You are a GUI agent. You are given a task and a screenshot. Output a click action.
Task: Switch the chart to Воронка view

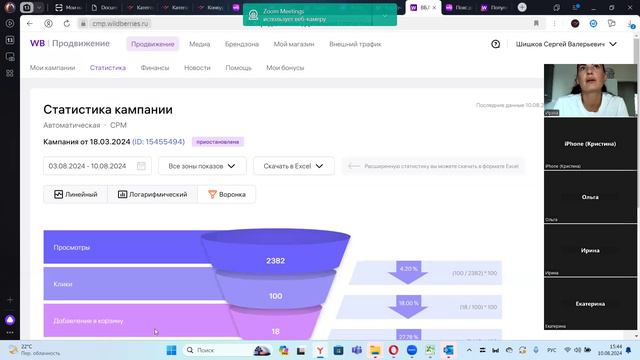pyautogui.click(x=227, y=194)
